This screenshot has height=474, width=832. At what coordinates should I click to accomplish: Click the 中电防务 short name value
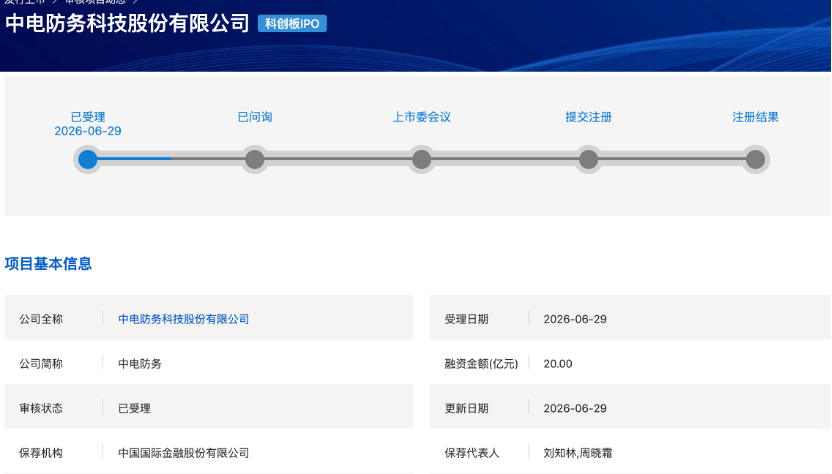140,364
